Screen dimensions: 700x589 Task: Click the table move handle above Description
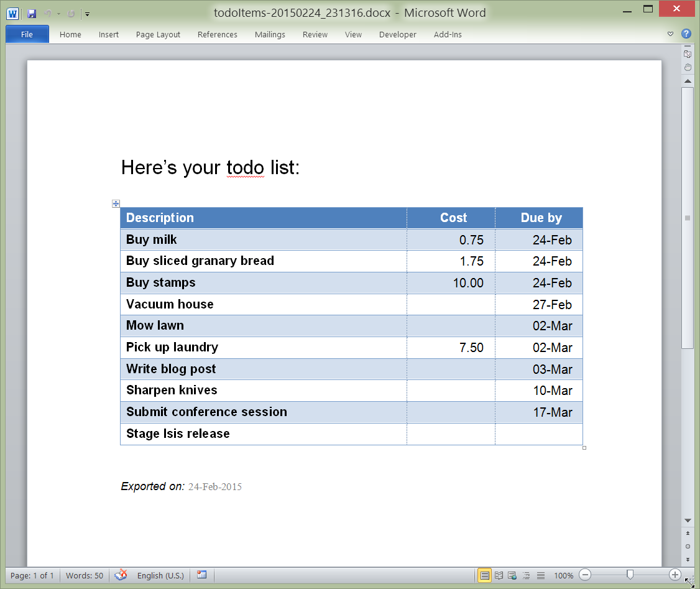click(116, 203)
